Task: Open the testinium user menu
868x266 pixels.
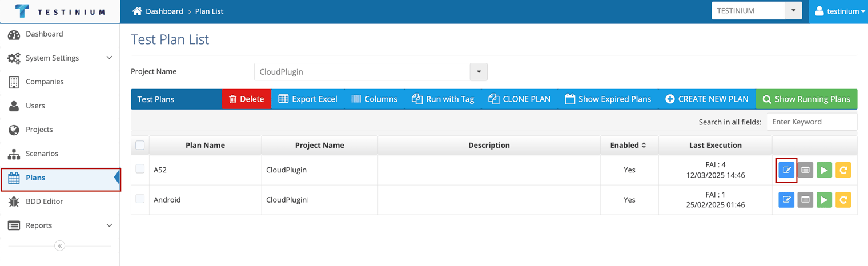Action: pos(839,11)
